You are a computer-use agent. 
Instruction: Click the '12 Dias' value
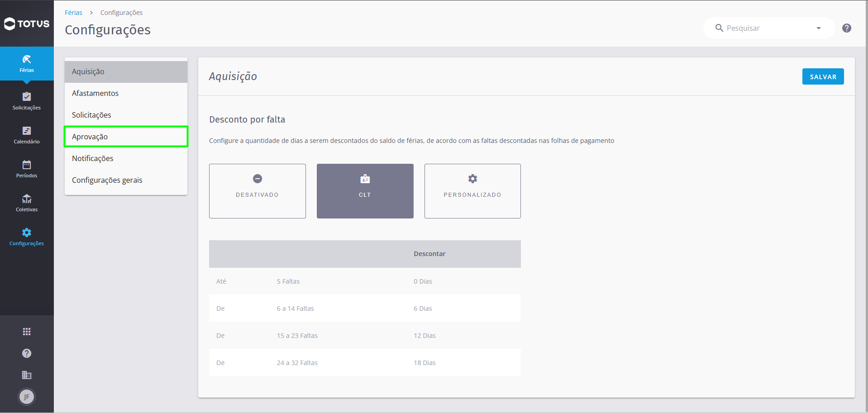(424, 336)
